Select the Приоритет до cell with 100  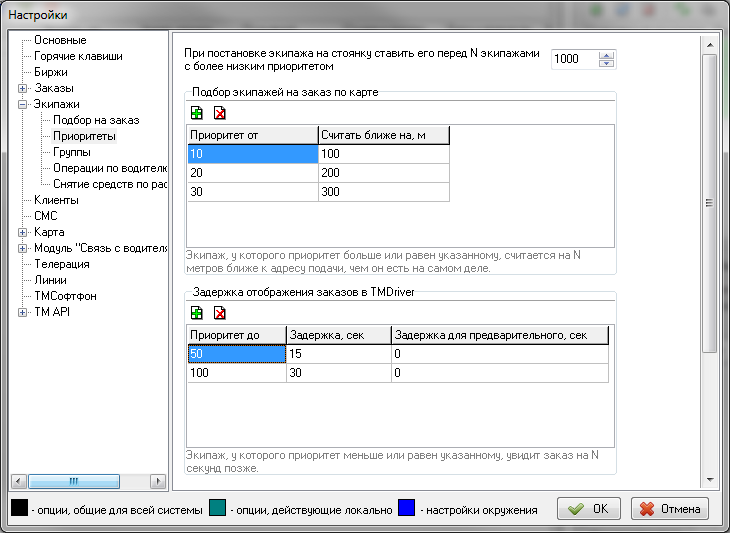pos(237,373)
